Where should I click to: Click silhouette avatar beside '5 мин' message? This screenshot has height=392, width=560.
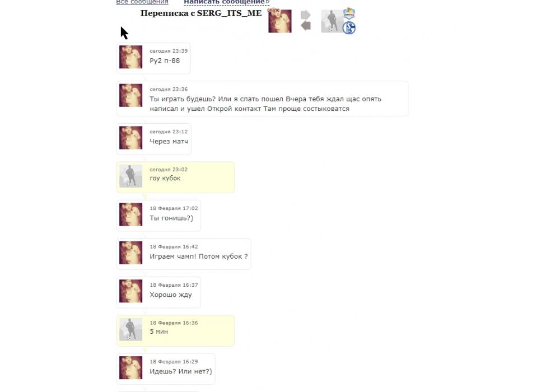pos(130,329)
